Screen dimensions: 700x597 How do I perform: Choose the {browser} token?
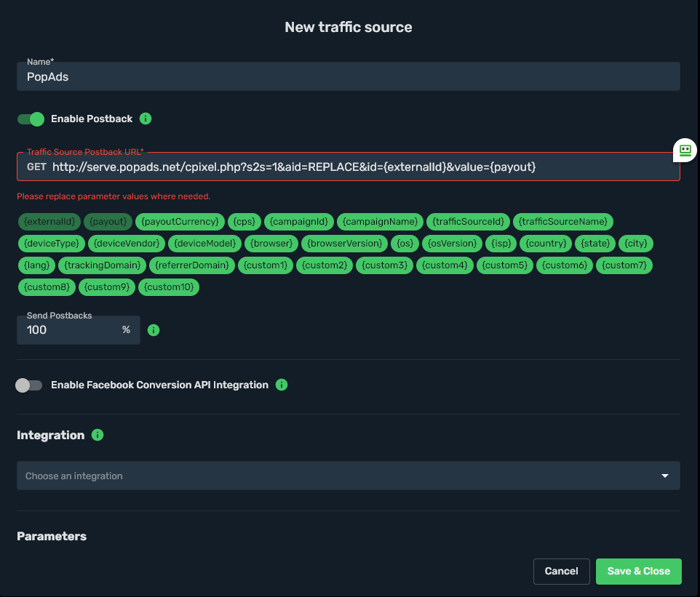point(271,244)
